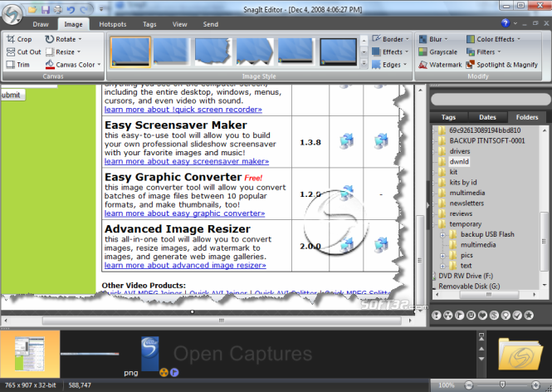Switch to the Tags ribbon tab
The width and height of the screenshot is (552, 392).
pos(149,24)
